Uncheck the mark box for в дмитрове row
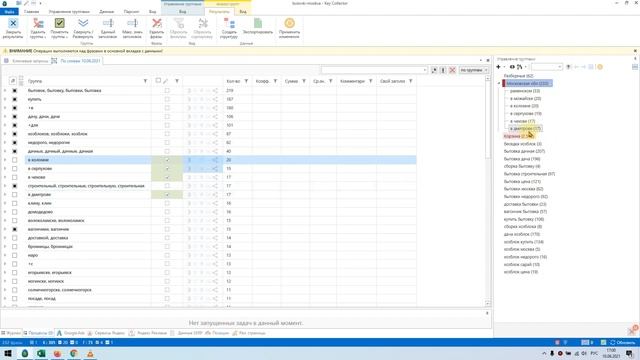This screenshot has height=360, width=640. pyautogui.click(x=167, y=195)
